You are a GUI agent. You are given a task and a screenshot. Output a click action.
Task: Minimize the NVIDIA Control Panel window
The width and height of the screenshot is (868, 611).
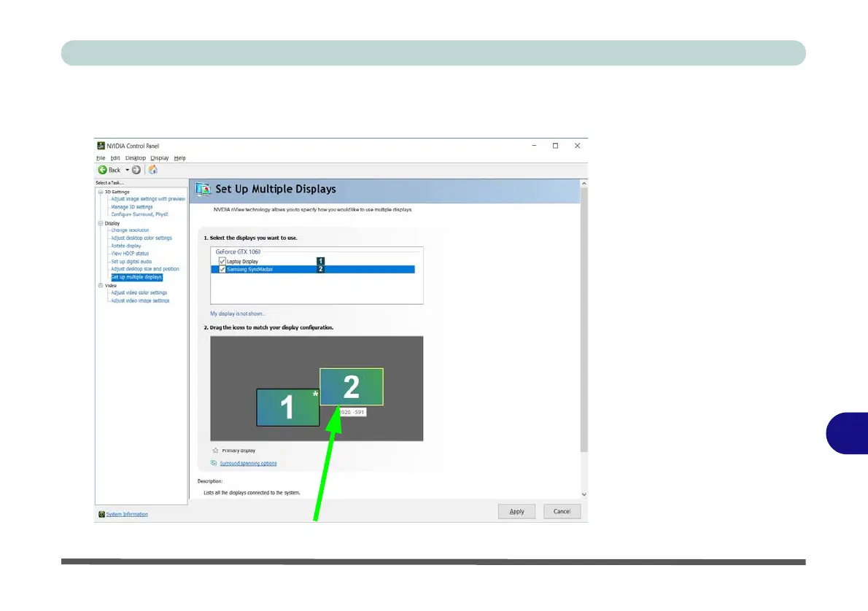click(534, 146)
